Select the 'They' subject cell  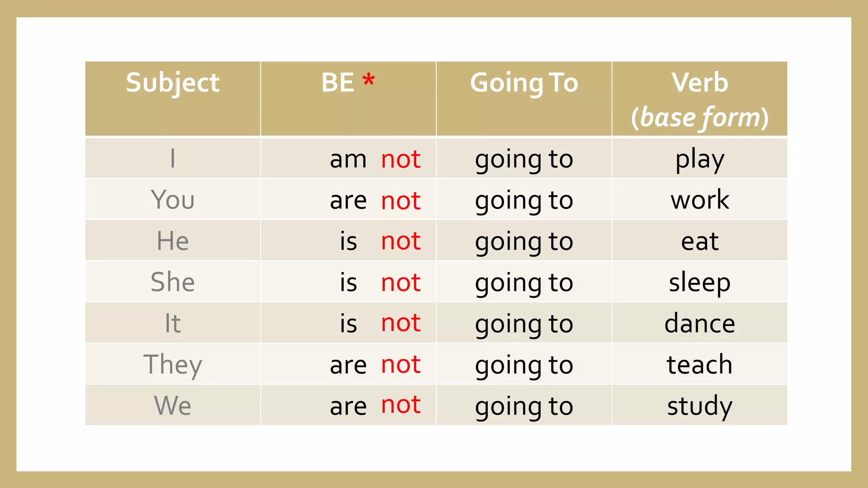(173, 364)
